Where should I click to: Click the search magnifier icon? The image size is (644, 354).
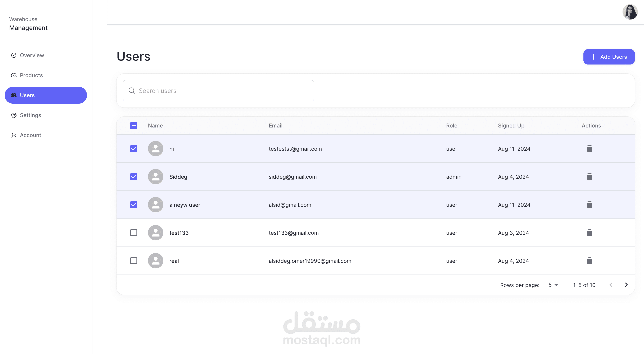(132, 91)
